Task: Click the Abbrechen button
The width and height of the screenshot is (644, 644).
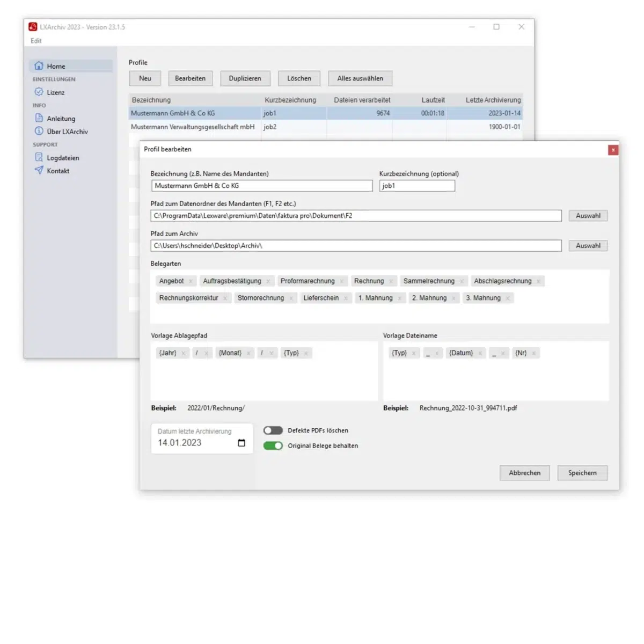Action: click(524, 473)
